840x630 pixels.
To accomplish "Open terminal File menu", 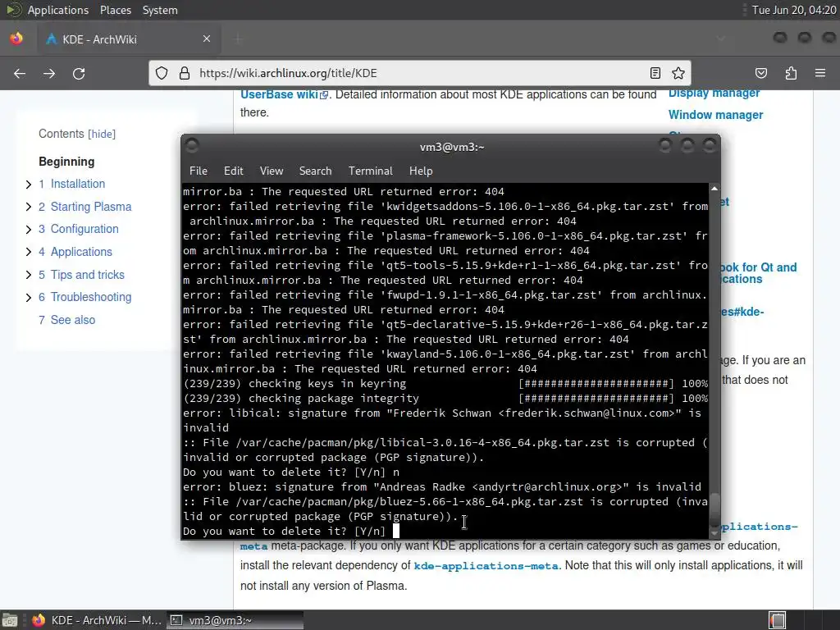I will click(199, 171).
